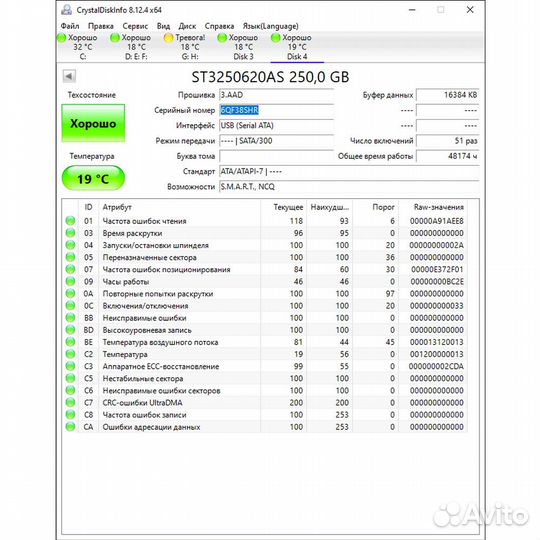Click status circle for attribute 0A row

(70, 293)
